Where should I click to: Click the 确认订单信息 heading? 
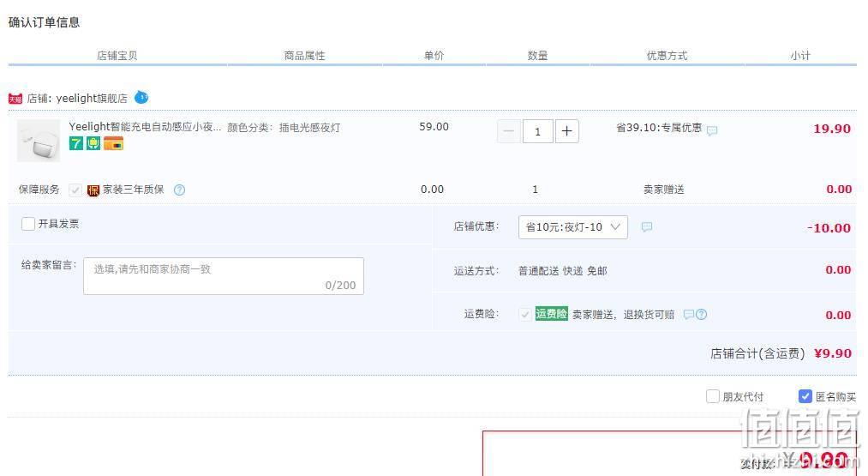[45, 22]
